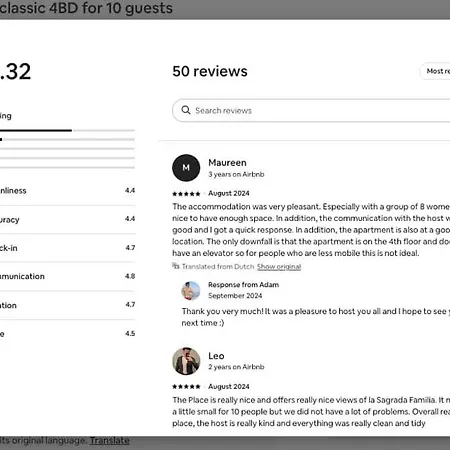Click the Show original link
The width and height of the screenshot is (450, 450).
[279, 267]
